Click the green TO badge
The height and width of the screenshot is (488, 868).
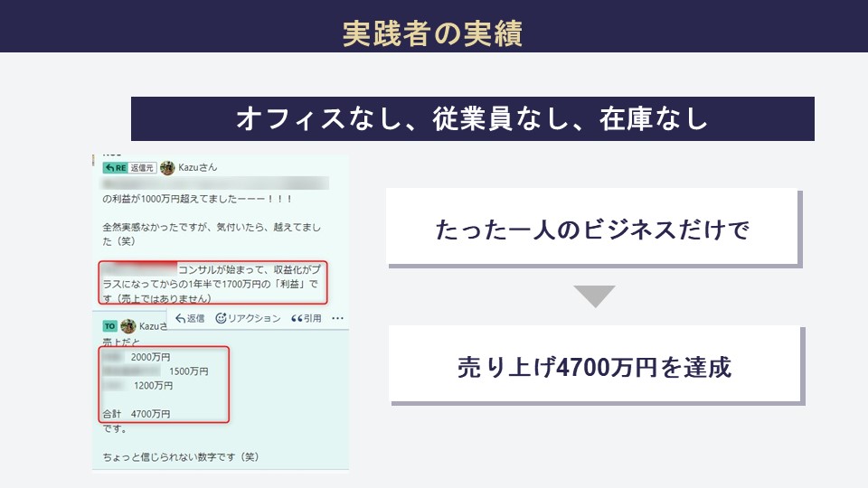[109, 325]
